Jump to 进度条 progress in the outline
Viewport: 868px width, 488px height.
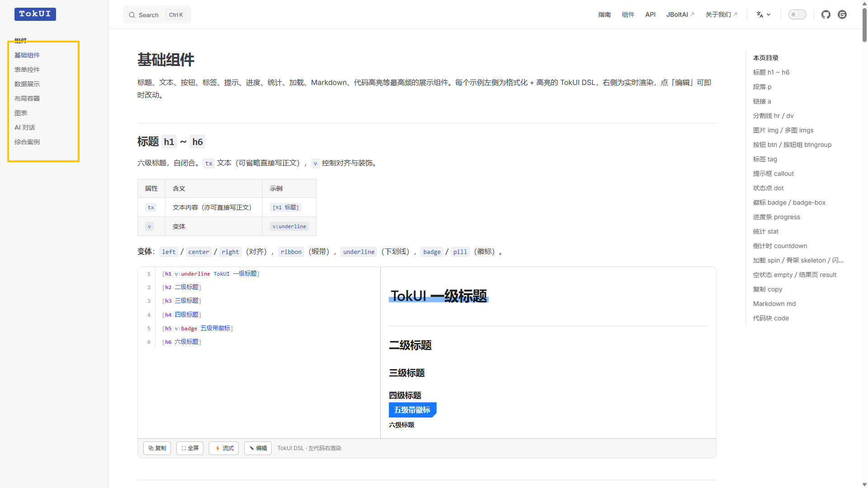click(x=777, y=217)
